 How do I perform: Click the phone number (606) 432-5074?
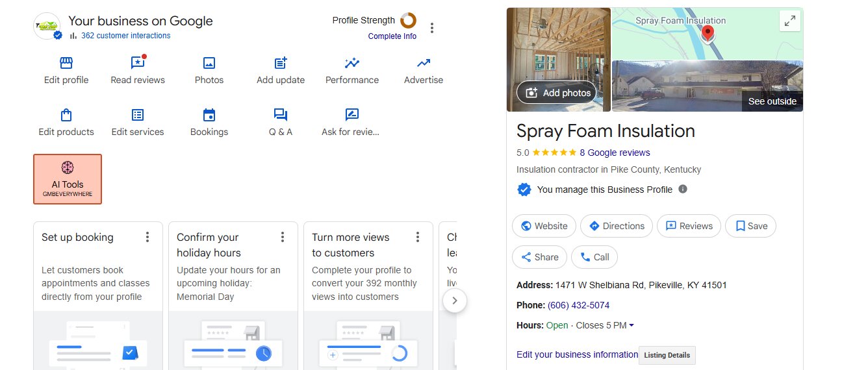coord(578,305)
